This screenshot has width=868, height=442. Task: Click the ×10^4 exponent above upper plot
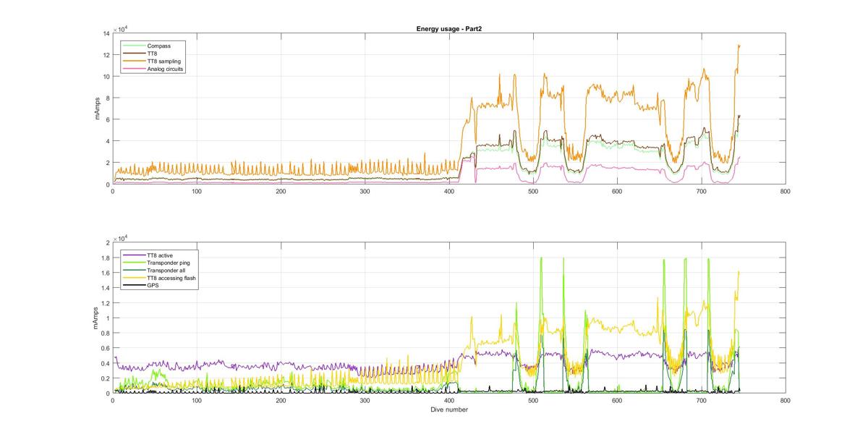click(121, 27)
